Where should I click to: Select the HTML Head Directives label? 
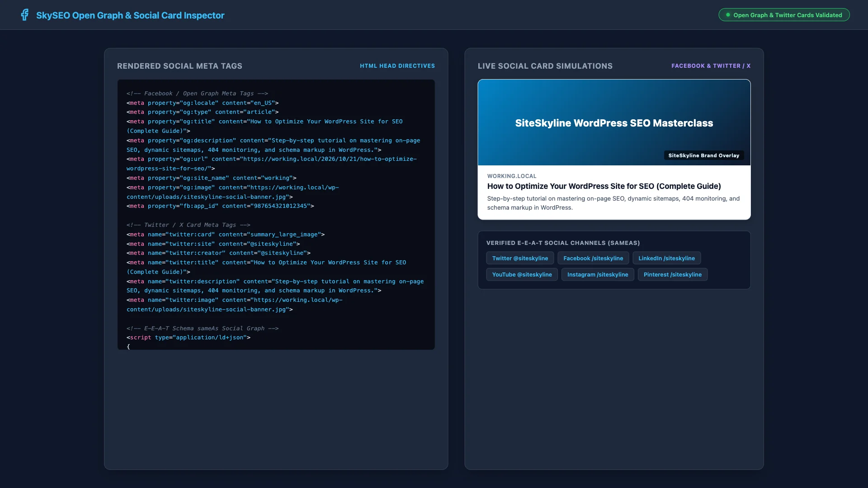tap(397, 66)
